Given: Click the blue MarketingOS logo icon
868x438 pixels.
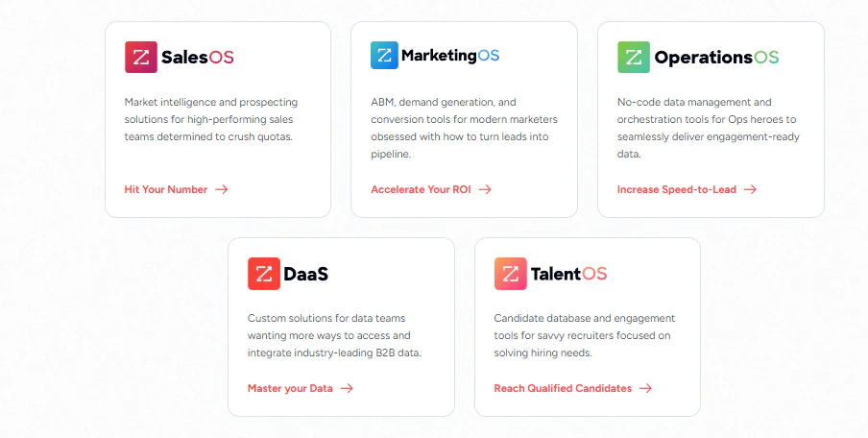Looking at the screenshot, I should (x=384, y=56).
